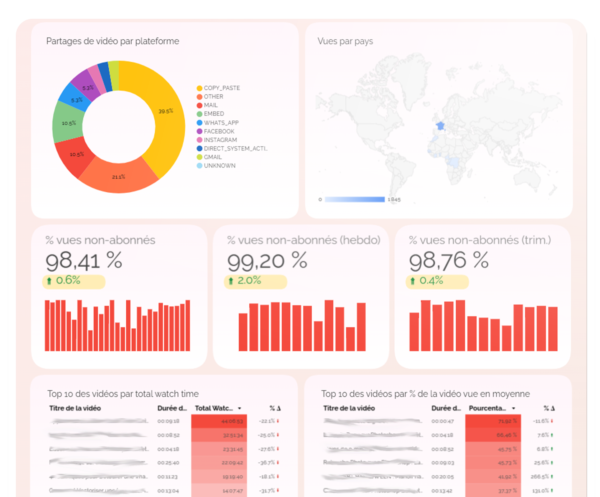Click the Vues par pays chart title
This screenshot has height=497, width=600.
(x=345, y=41)
